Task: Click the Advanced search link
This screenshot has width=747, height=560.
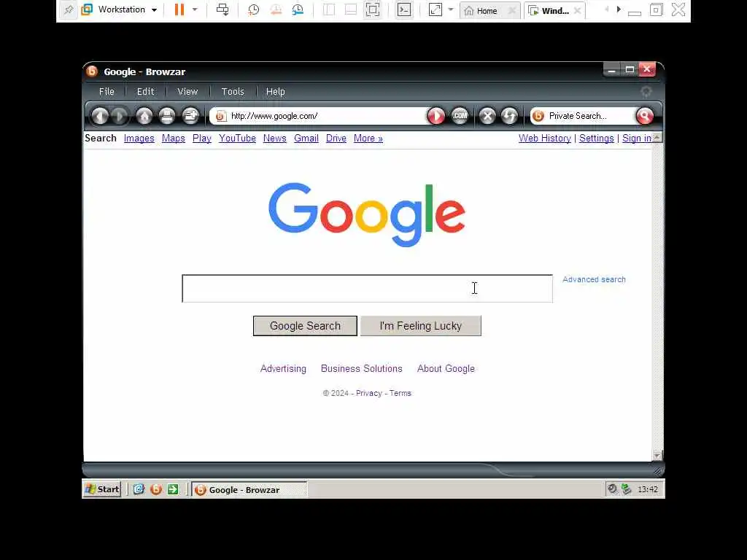Action: pos(594,279)
